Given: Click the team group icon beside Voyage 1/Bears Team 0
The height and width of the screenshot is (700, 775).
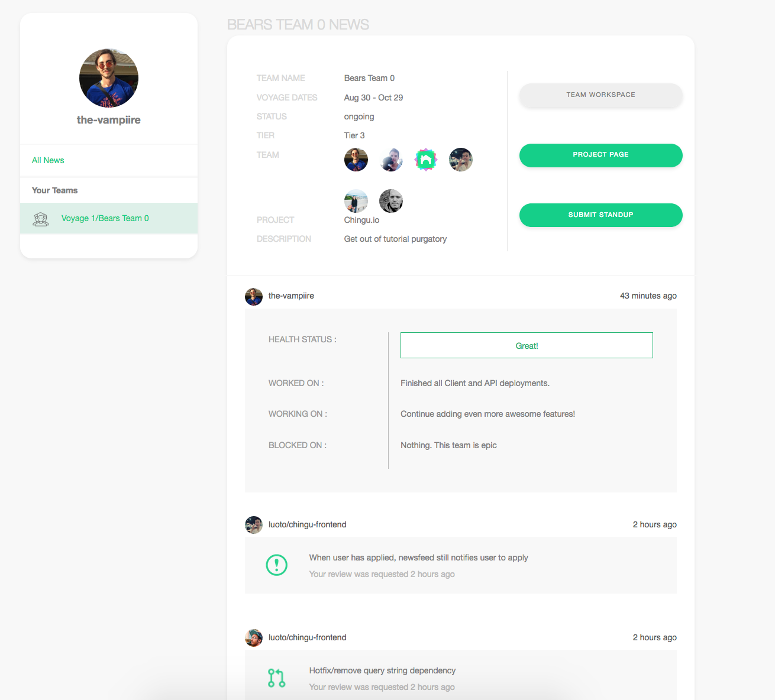Looking at the screenshot, I should coord(41,219).
